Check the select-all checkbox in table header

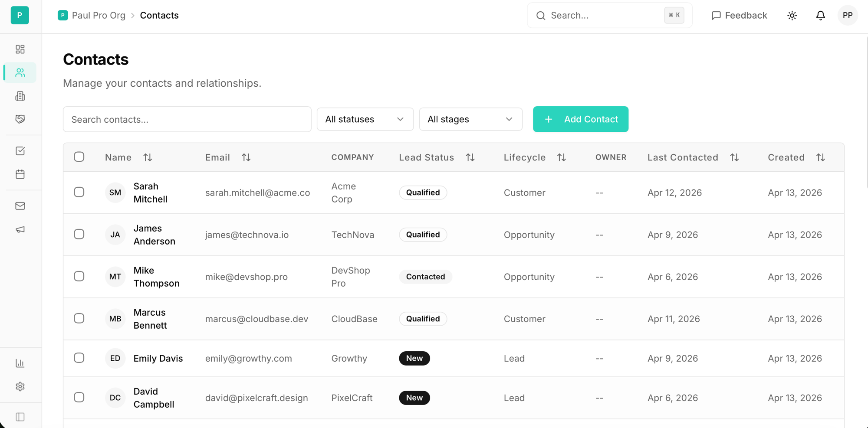click(79, 157)
